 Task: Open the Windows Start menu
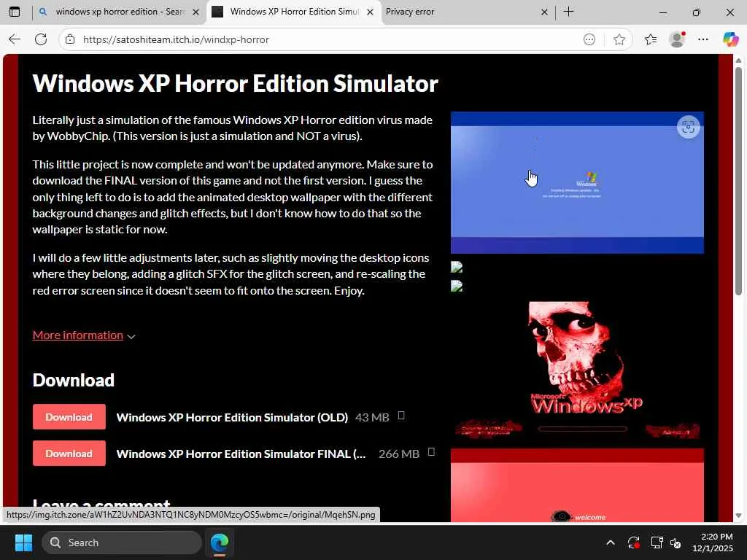[x=23, y=542]
